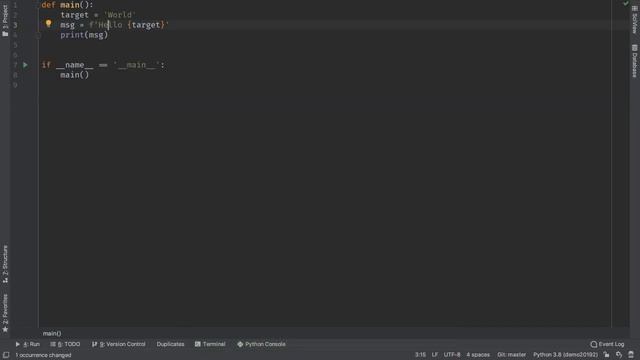Click '1 occurrence changed' status message

[x=43, y=355]
